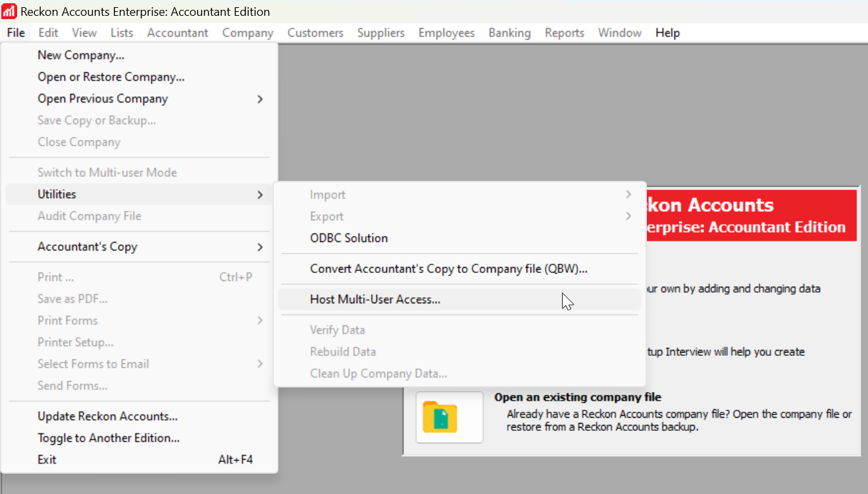Click Switch to Multi-user Mode
This screenshot has width=868, height=494.
tap(139, 172)
